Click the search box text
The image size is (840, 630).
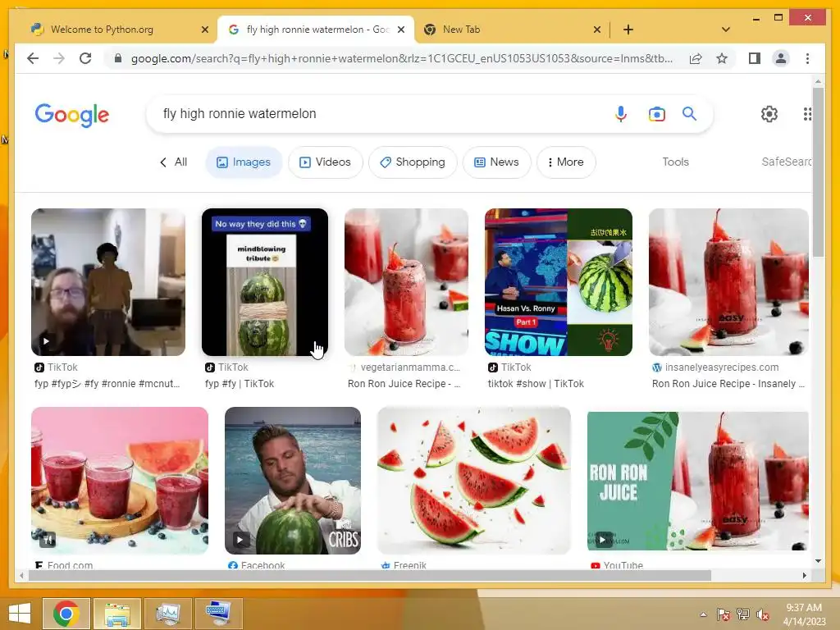(240, 113)
